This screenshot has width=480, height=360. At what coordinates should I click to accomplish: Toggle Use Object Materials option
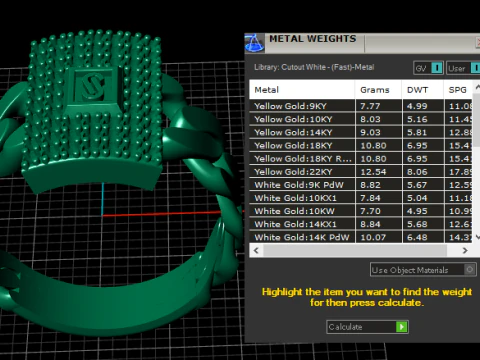423,270
